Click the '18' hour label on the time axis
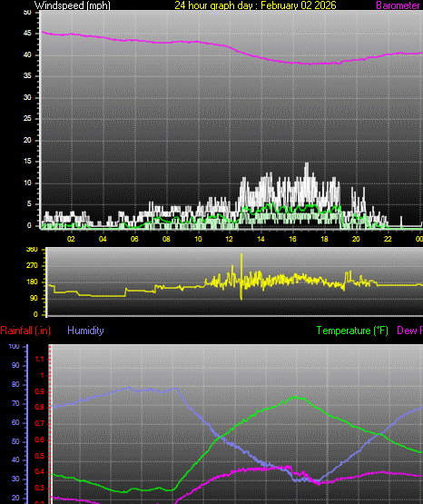The height and width of the screenshot is (504, 423). tap(324, 239)
